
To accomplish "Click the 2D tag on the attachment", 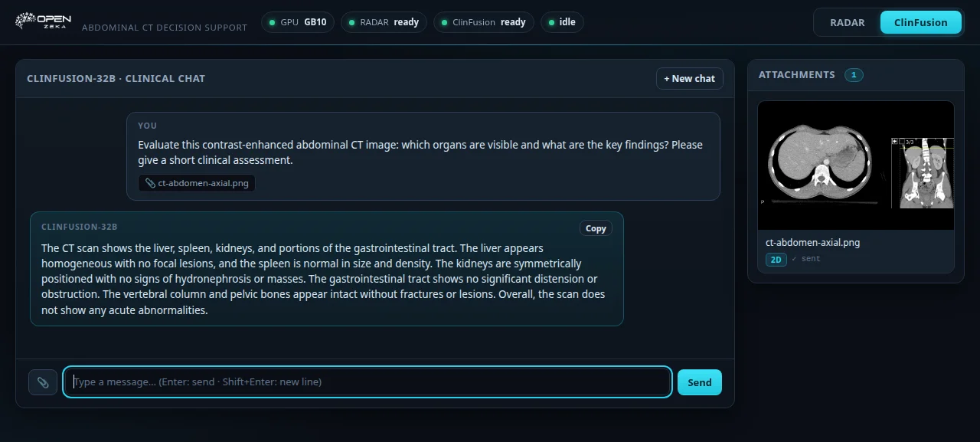I will pos(776,260).
